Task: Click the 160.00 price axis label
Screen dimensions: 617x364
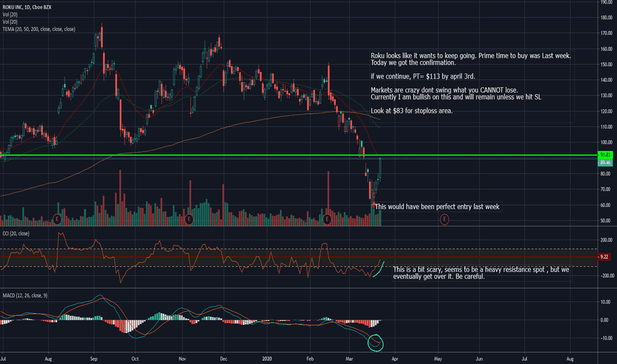Action: click(606, 49)
